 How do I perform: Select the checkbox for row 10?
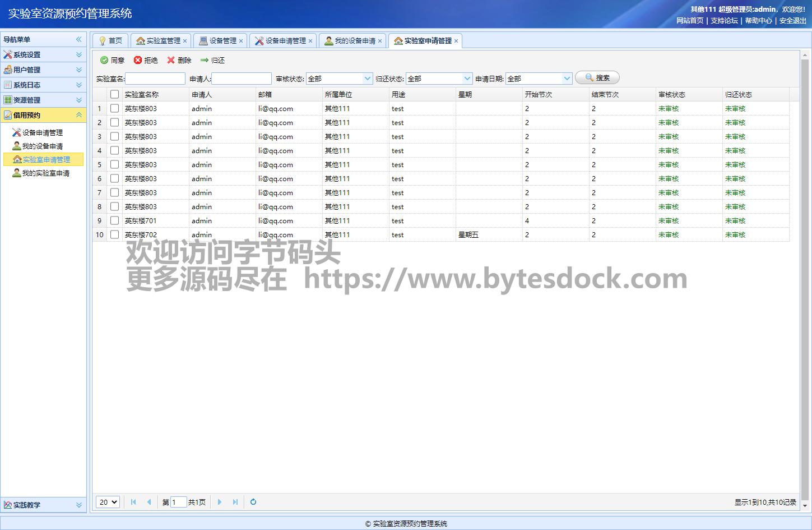coord(115,234)
